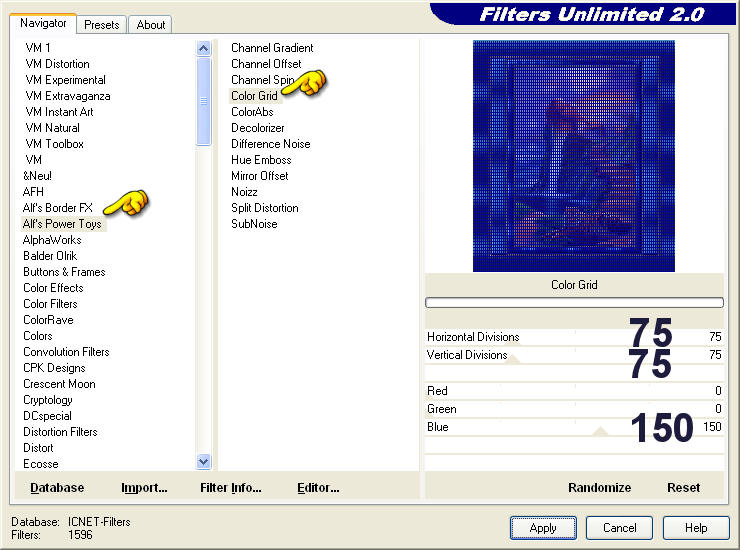Select Alf's Power Toys category
Image resolution: width=740 pixels, height=550 pixels.
62,224
